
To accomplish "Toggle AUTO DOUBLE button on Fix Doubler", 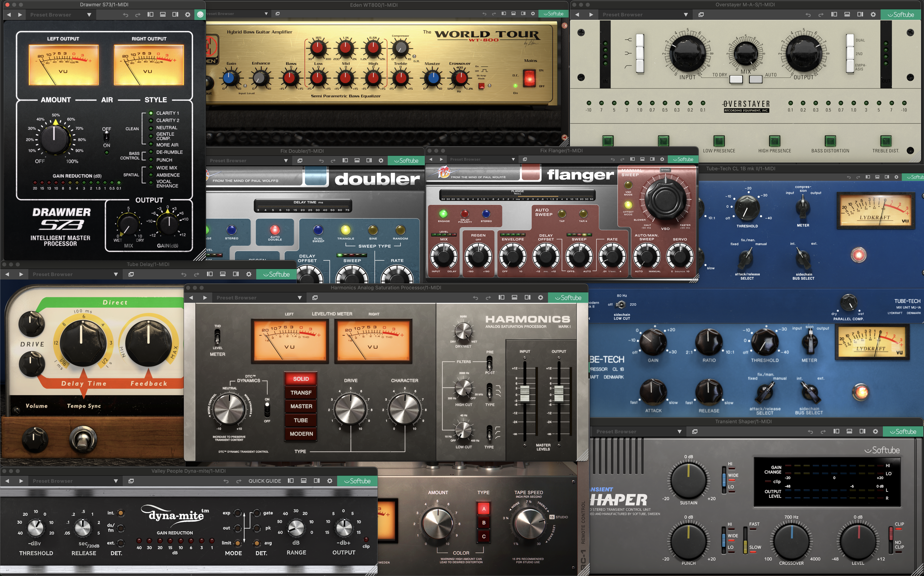I will click(x=275, y=230).
